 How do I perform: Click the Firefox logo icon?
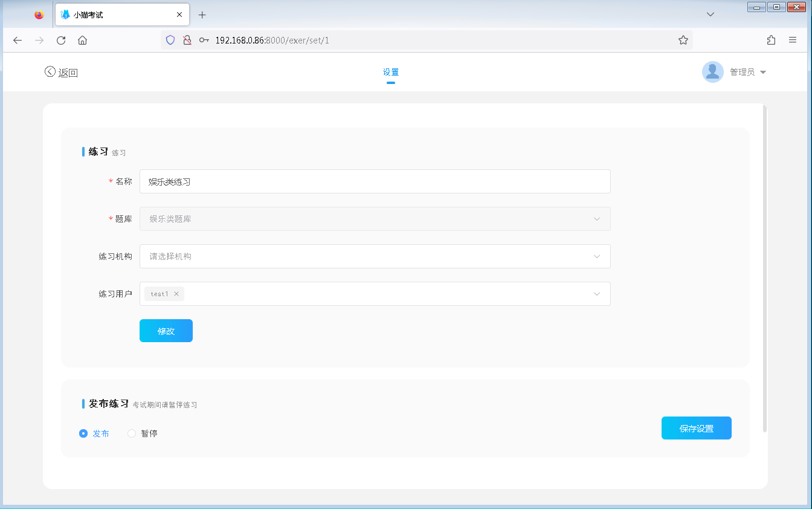click(39, 15)
